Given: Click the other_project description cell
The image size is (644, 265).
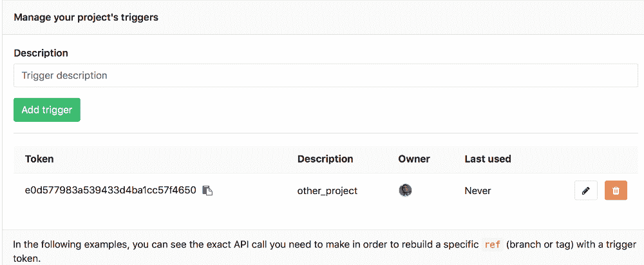Looking at the screenshot, I should pos(327,191).
